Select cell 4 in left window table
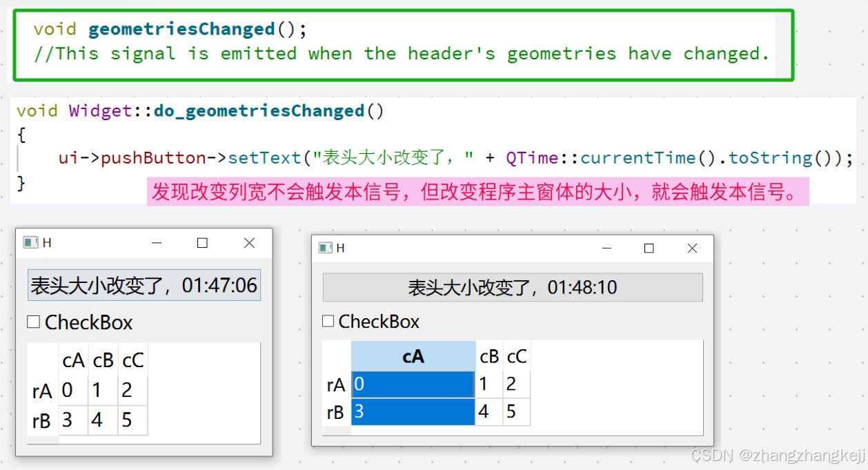The image size is (868, 470). click(x=103, y=420)
